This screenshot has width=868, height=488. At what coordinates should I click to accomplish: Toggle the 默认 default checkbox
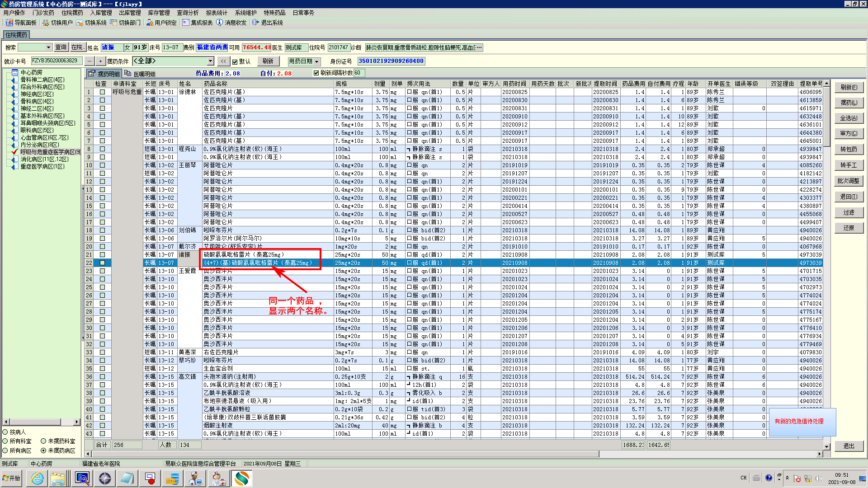coord(235,61)
